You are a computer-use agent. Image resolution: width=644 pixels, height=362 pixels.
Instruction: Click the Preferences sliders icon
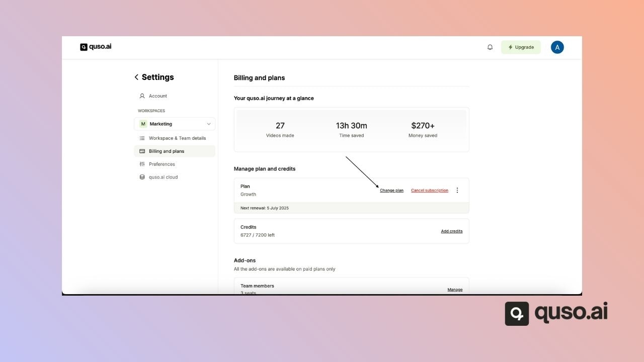click(x=142, y=164)
